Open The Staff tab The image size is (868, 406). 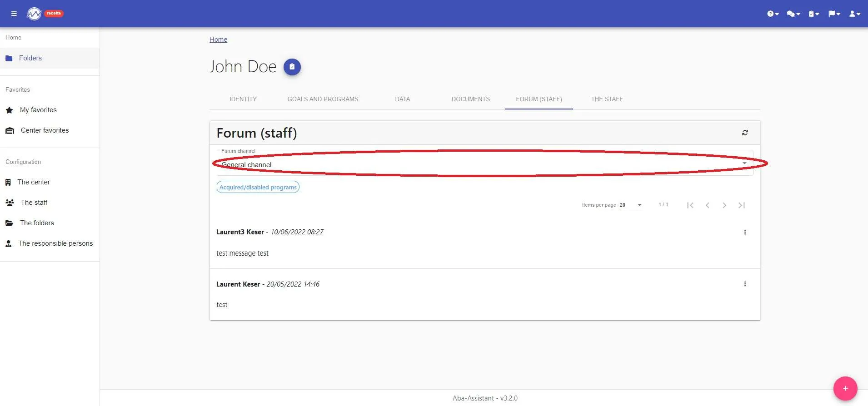[x=607, y=99]
